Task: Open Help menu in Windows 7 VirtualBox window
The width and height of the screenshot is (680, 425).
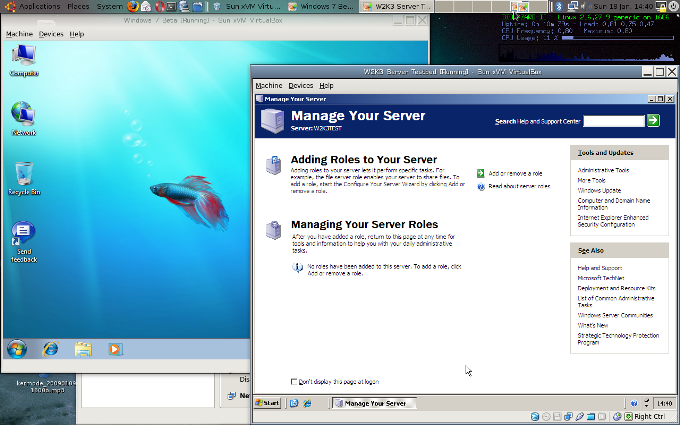Action: click(x=77, y=34)
